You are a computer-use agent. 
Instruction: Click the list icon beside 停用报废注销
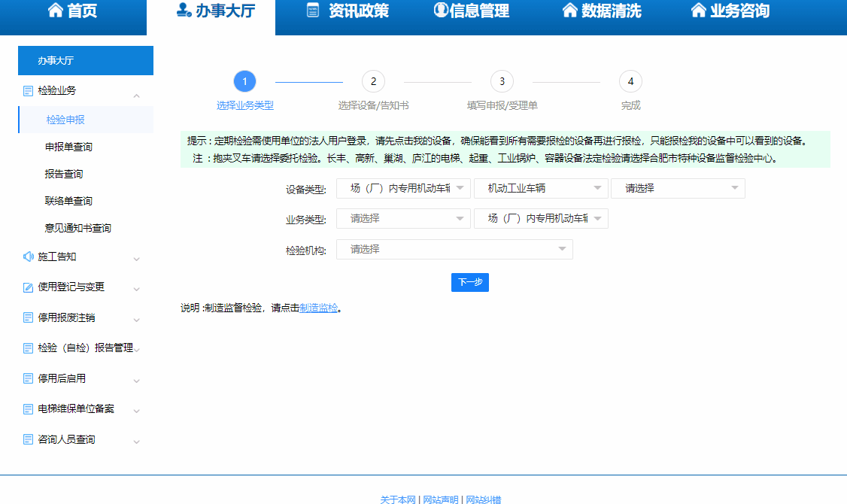[28, 317]
